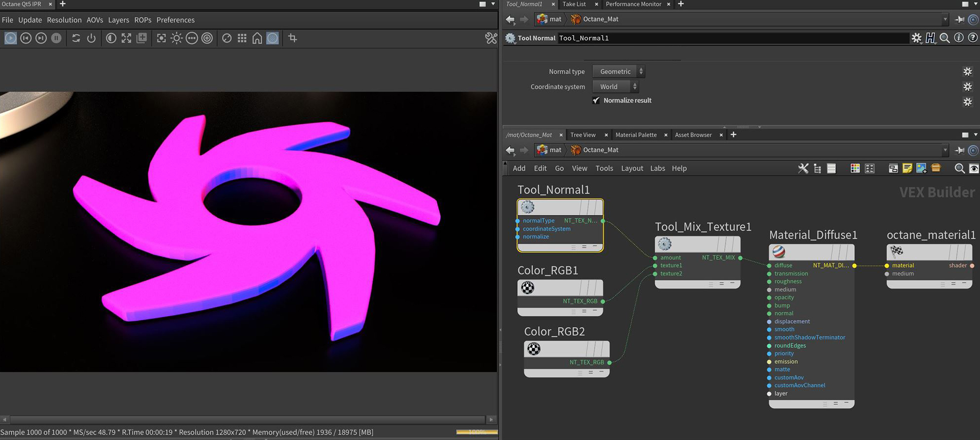980x440 pixels.
Task: Open the Normal type dropdown
Action: (x=618, y=71)
